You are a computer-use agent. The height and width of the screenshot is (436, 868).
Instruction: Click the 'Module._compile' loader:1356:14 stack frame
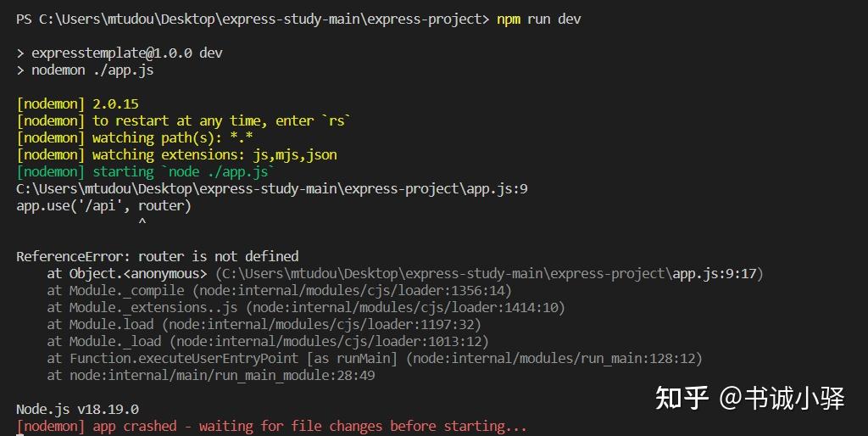pyautogui.click(x=279, y=291)
